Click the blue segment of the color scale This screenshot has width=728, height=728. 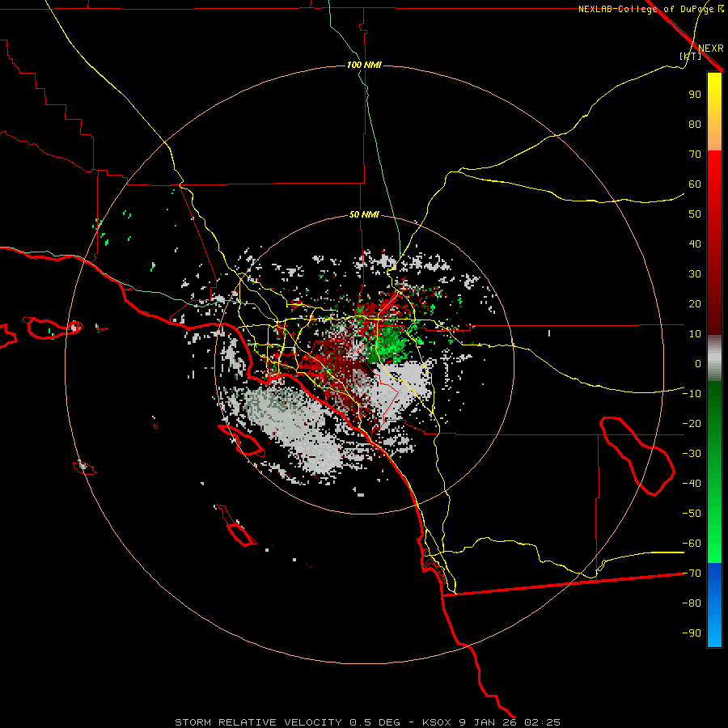point(714,605)
